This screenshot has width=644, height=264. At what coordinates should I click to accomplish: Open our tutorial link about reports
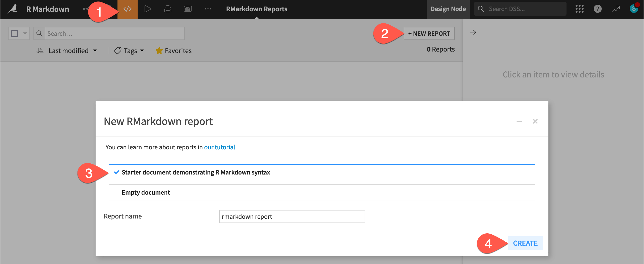(x=219, y=147)
